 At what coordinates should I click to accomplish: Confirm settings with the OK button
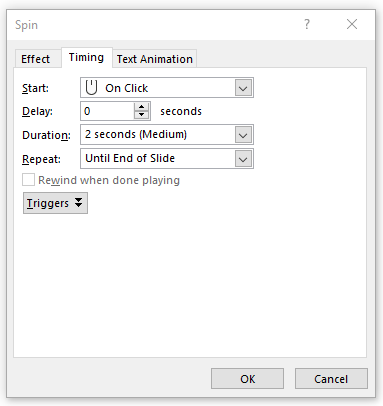(247, 379)
